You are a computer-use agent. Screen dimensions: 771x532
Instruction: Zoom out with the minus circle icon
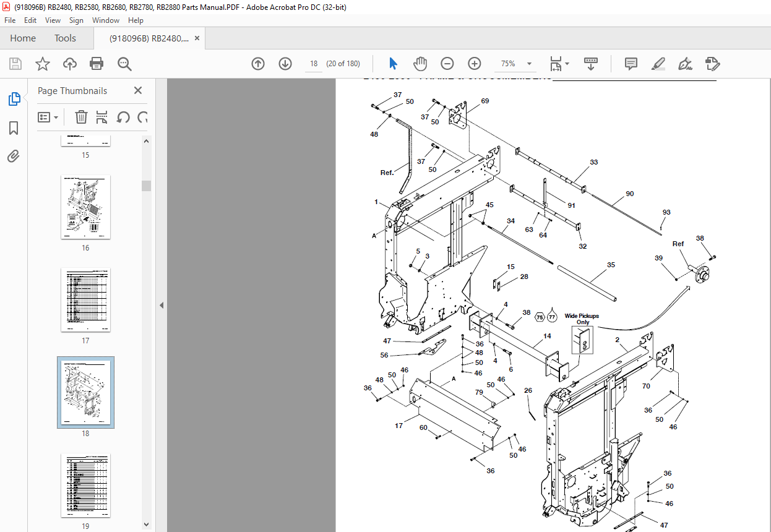(447, 64)
